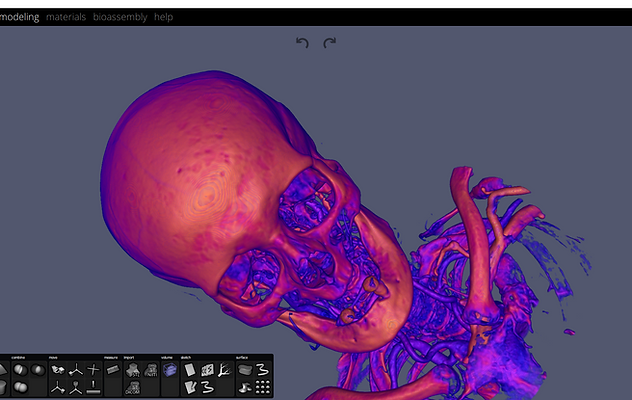Switch to the bioassembly tab
This screenshot has width=632, height=400.
pos(120,17)
